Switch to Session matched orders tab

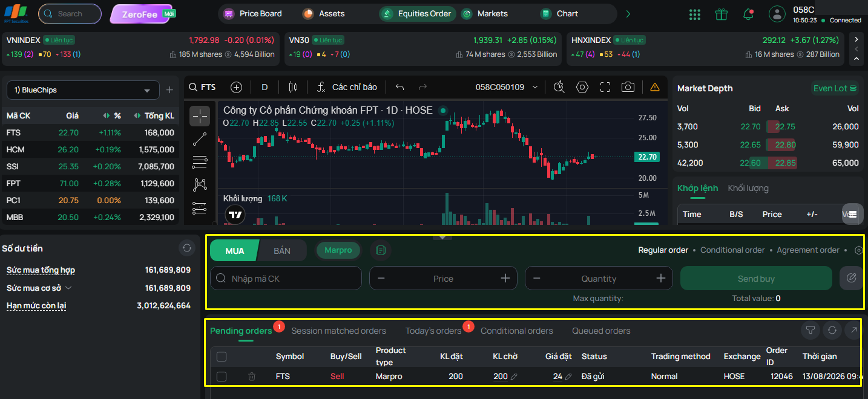point(338,331)
